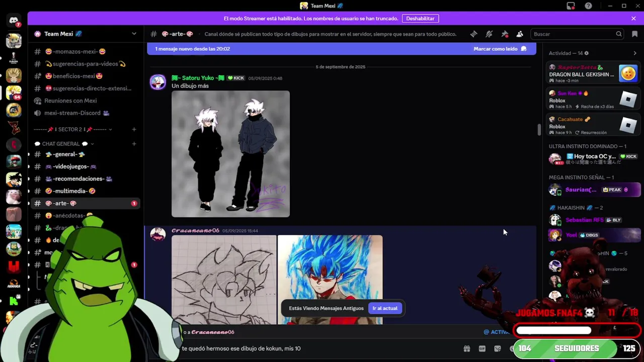Open threads icon in channel header
The width and height of the screenshot is (644, 362).
point(473,34)
